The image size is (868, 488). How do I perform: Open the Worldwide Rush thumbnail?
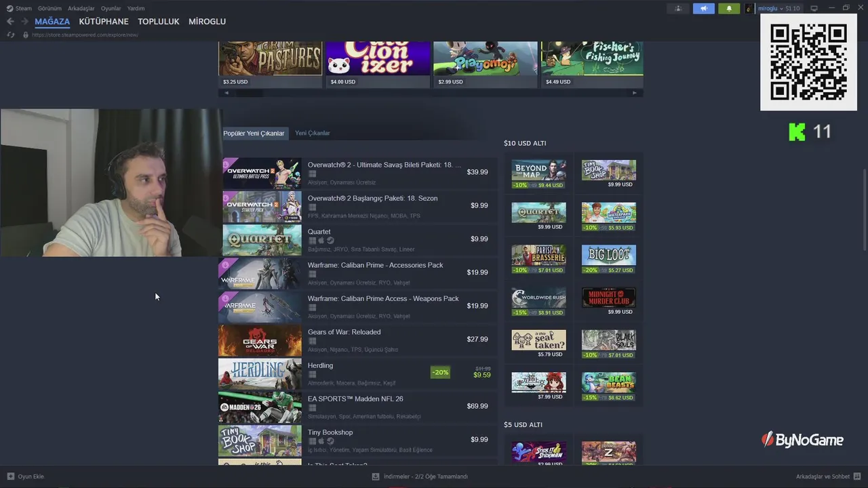pyautogui.click(x=538, y=298)
